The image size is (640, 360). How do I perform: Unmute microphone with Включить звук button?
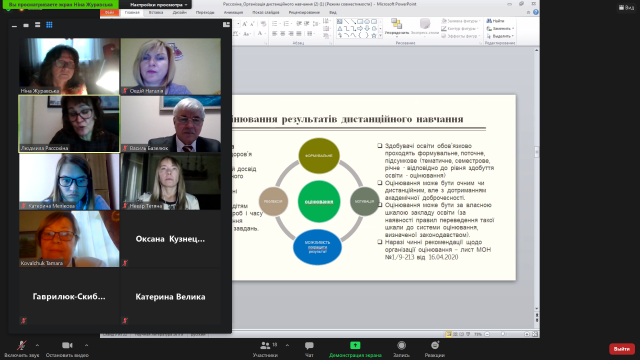coord(22,349)
